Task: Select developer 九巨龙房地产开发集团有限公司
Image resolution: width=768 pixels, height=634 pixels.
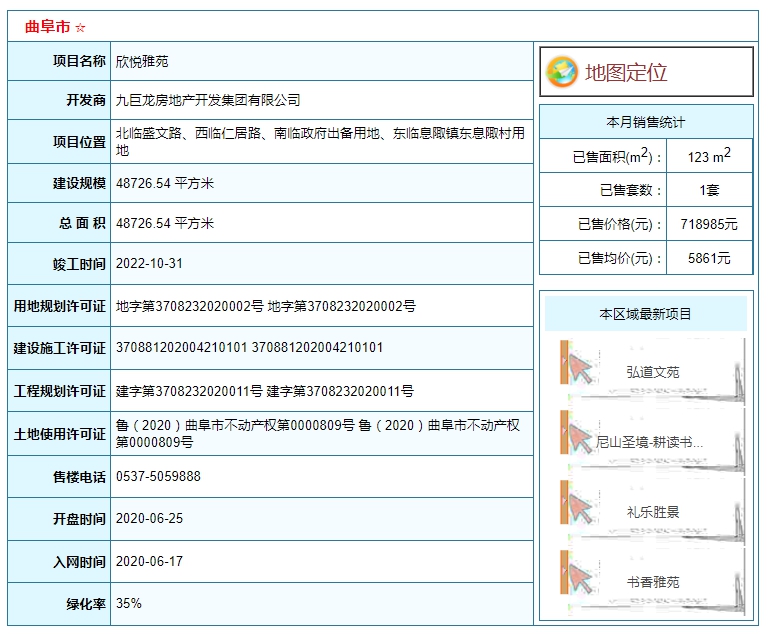Action: [208, 100]
